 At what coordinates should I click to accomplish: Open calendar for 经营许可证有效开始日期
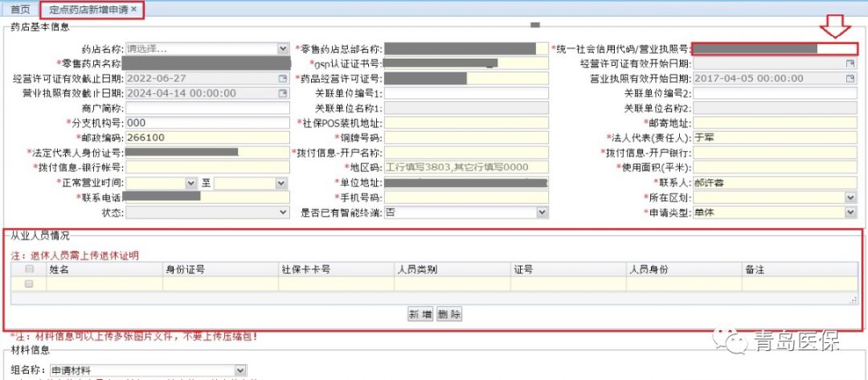click(x=850, y=63)
